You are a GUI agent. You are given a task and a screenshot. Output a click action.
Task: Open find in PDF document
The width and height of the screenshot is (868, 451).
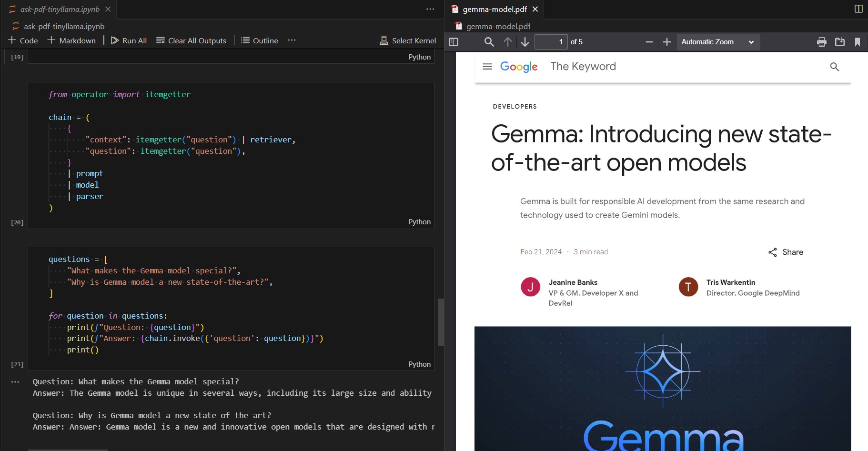click(489, 42)
